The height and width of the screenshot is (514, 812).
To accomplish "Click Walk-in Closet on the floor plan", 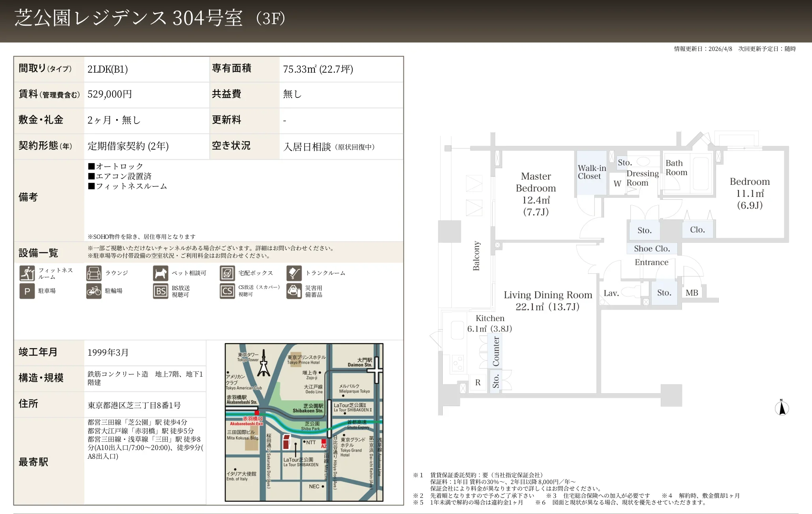I will pyautogui.click(x=592, y=172).
